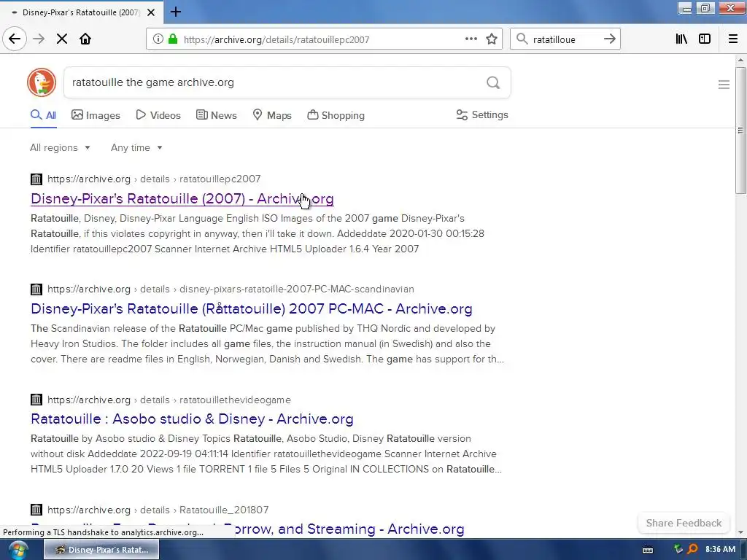The height and width of the screenshot is (560, 747).
Task: Show sidebars icon in toolbar
Action: coord(705,39)
